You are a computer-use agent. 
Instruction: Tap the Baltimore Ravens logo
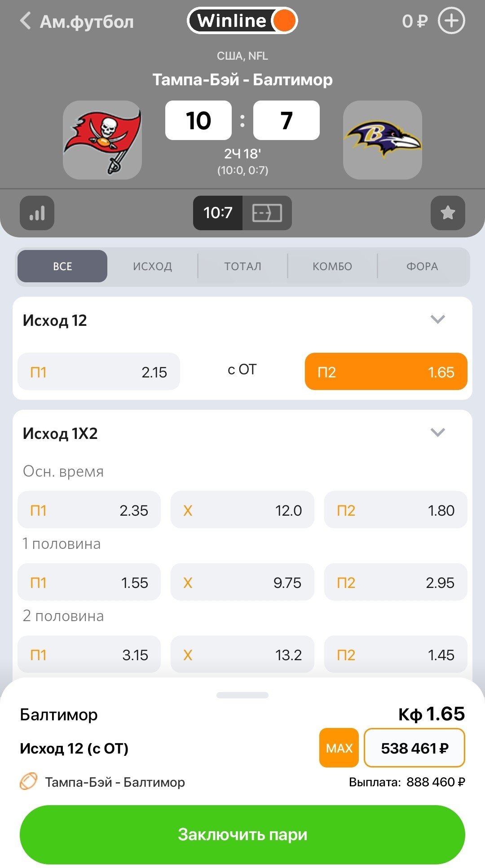(x=382, y=140)
